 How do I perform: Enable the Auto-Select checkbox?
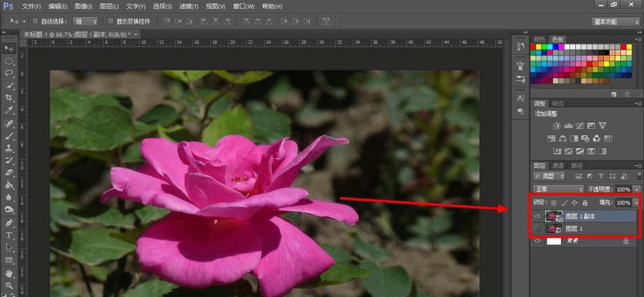coord(35,21)
